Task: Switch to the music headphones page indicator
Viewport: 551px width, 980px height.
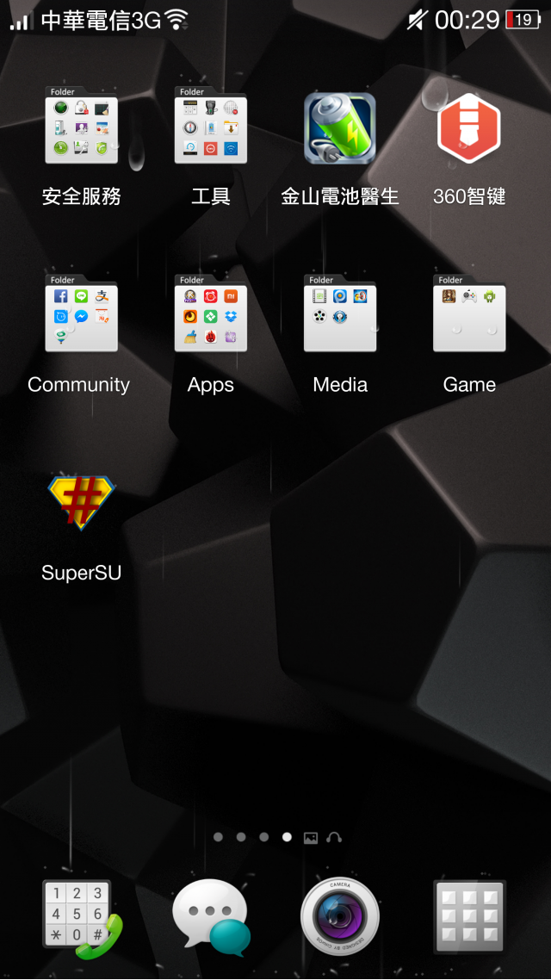Action: (x=334, y=838)
